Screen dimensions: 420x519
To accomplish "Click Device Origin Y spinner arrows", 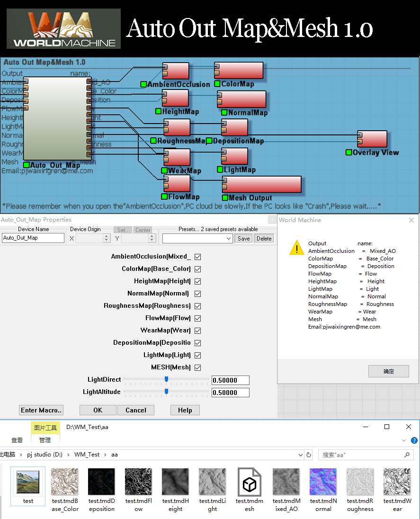I will (x=152, y=238).
